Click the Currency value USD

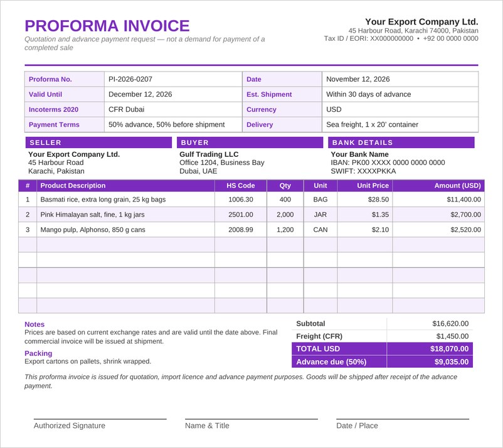point(334,109)
